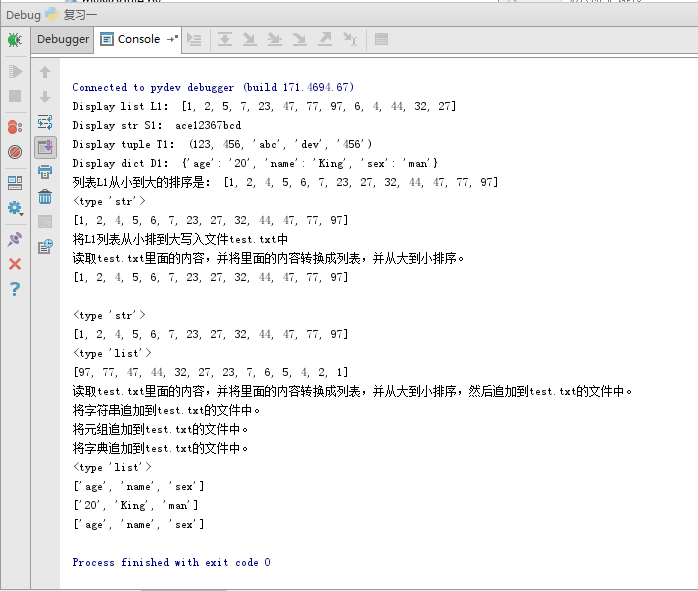This screenshot has height=591, width=698.
Task: Click the 复习一 run configuration name
Action: [80, 15]
